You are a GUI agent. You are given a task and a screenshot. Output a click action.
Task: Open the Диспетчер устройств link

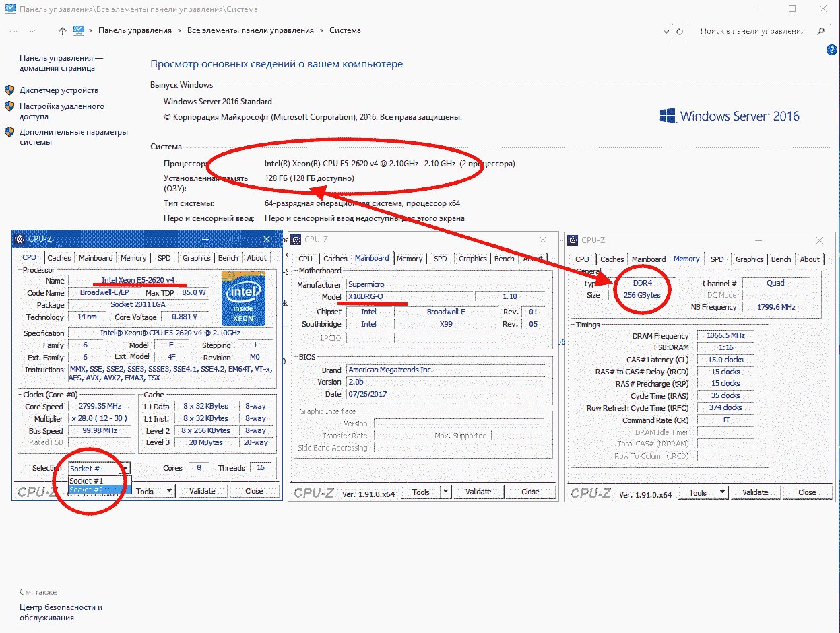(59, 90)
